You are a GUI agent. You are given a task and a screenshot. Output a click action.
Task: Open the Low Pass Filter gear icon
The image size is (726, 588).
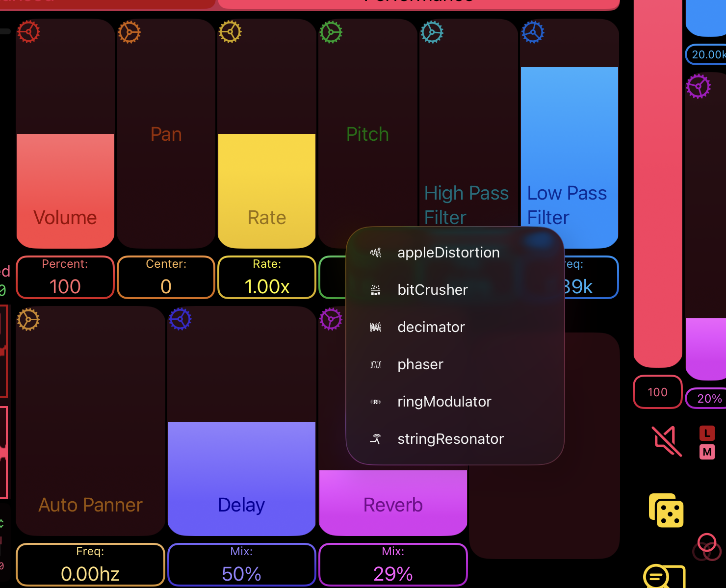[533, 32]
